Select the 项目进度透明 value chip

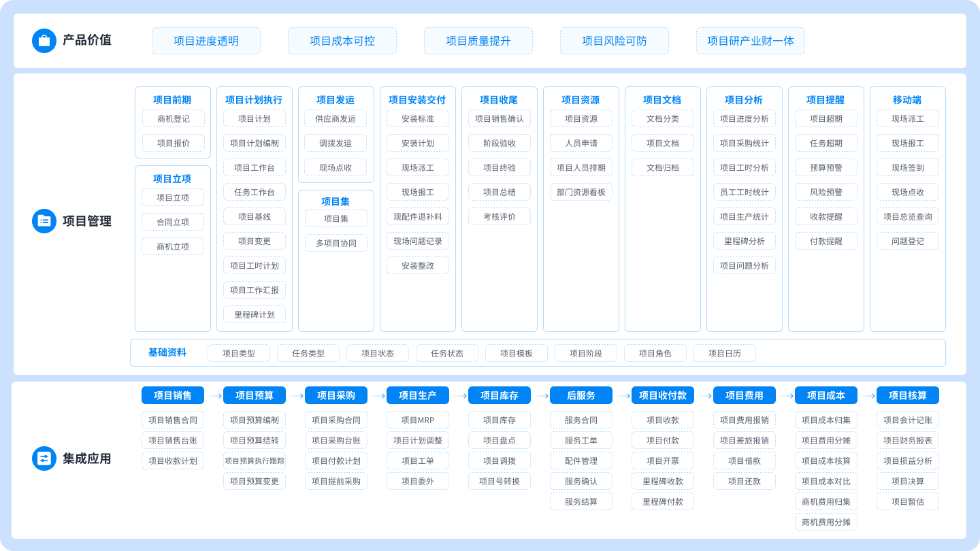pyautogui.click(x=206, y=41)
